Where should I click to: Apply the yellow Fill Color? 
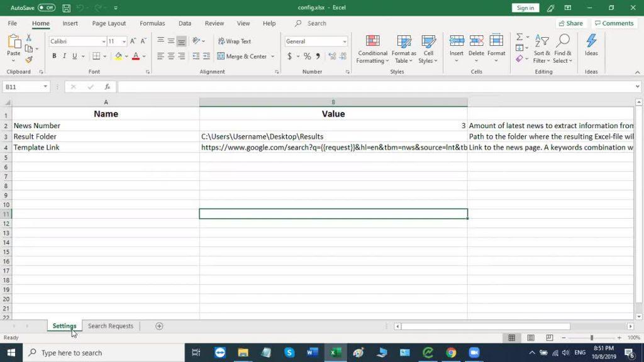[x=118, y=56]
